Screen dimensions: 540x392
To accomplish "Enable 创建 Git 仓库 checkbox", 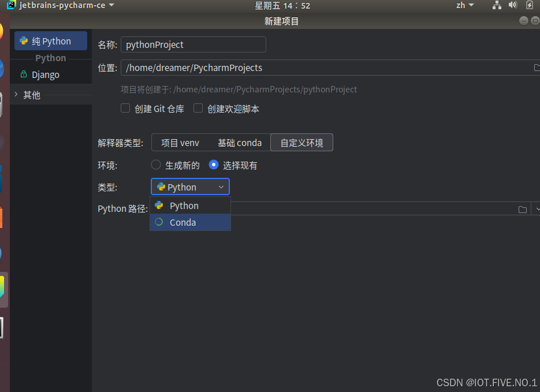I will pyautogui.click(x=125, y=109).
